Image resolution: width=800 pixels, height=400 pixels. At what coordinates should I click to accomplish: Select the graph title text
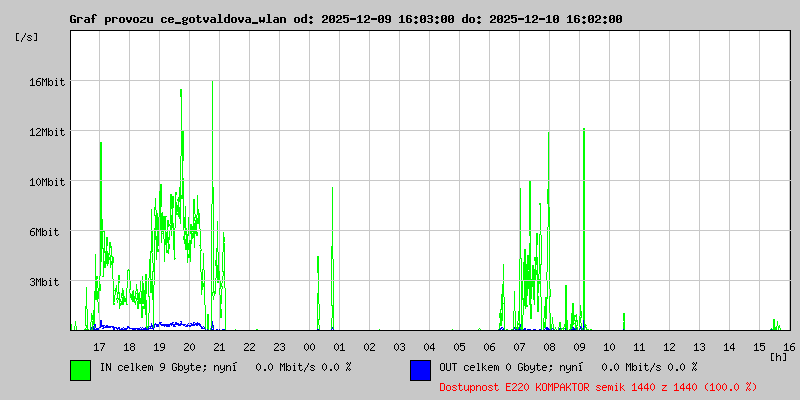(x=346, y=19)
